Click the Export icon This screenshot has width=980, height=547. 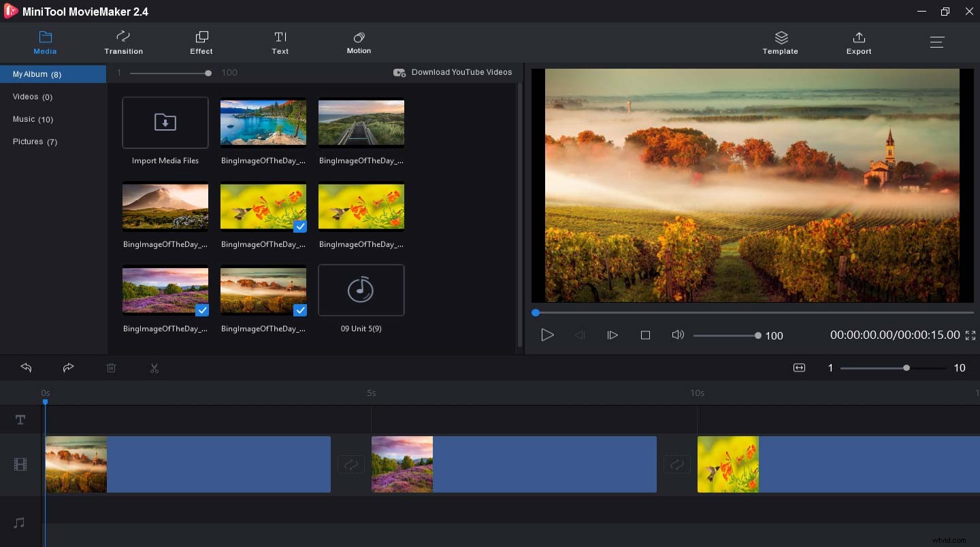click(858, 42)
